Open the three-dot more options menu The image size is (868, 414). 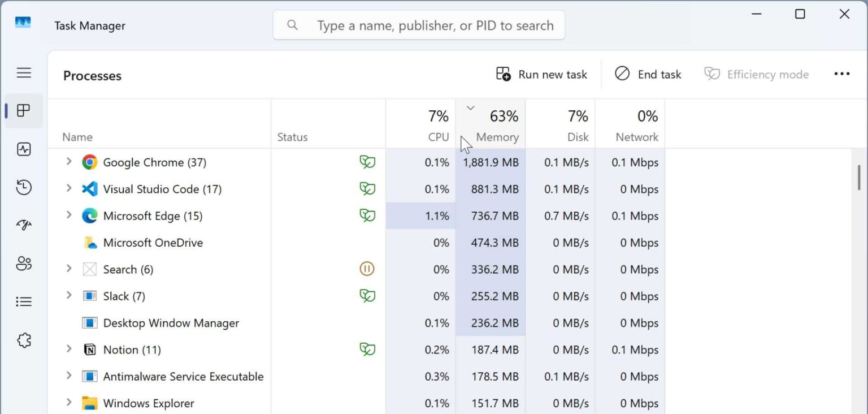click(842, 74)
